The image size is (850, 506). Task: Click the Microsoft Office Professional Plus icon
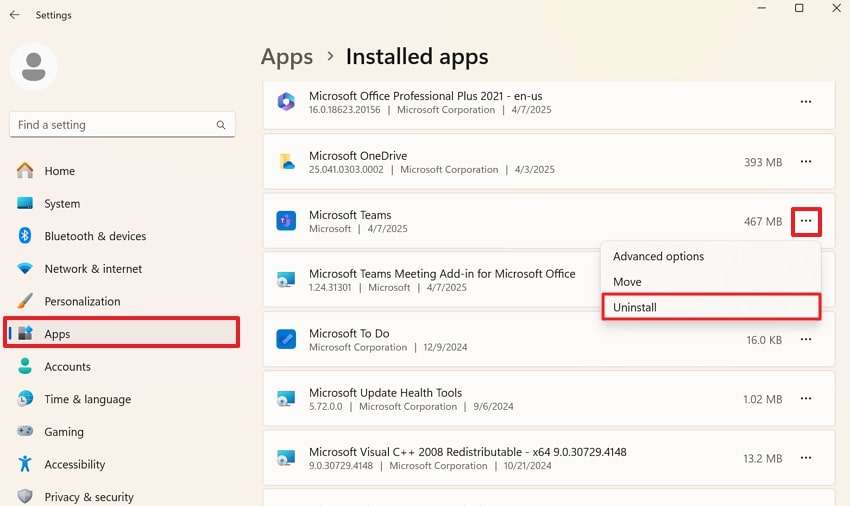(286, 101)
